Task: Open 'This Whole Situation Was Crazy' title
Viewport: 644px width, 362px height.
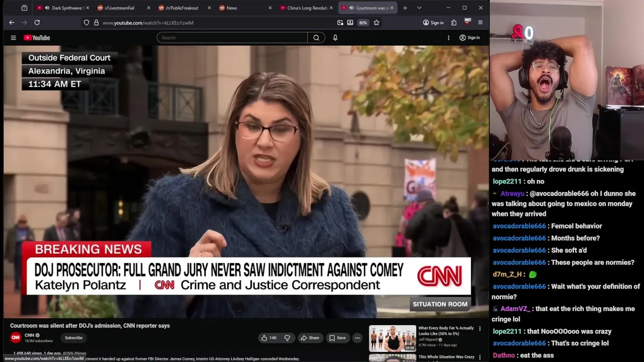Action: (x=446, y=357)
